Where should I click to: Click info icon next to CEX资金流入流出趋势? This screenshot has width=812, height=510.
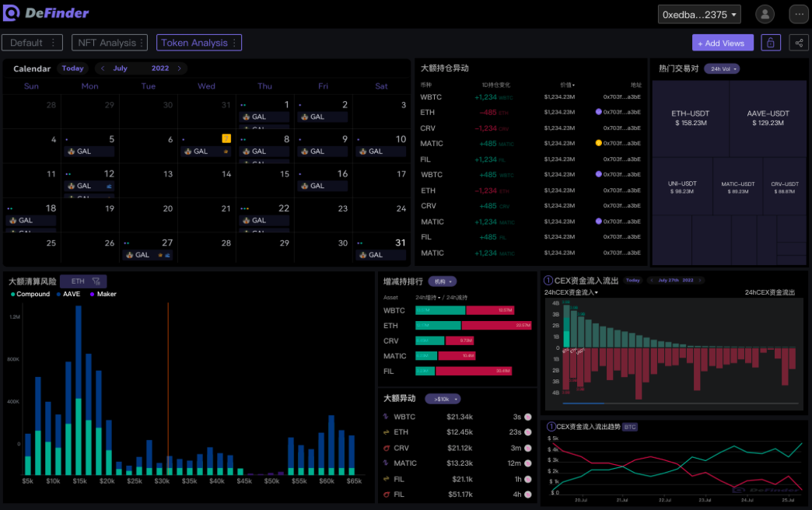click(x=551, y=427)
